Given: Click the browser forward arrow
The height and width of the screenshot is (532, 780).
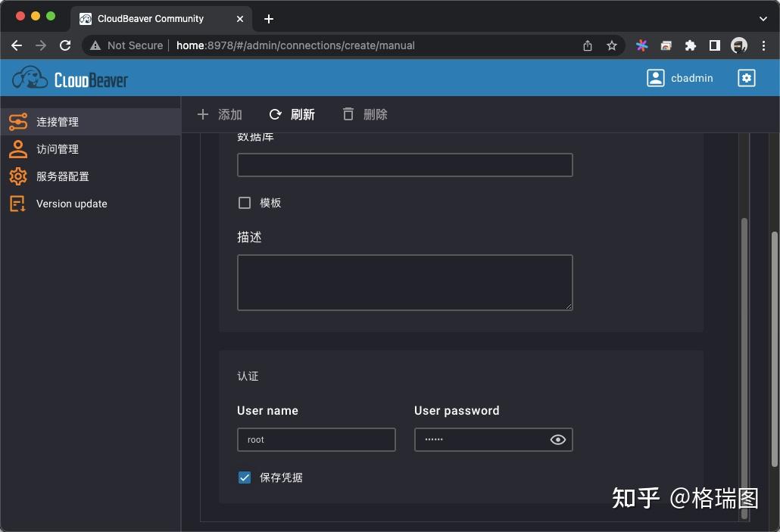Looking at the screenshot, I should point(41,45).
